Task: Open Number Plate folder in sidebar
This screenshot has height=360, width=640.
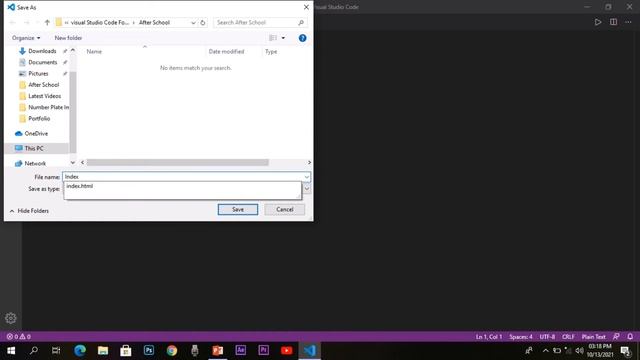Action: click(48, 107)
